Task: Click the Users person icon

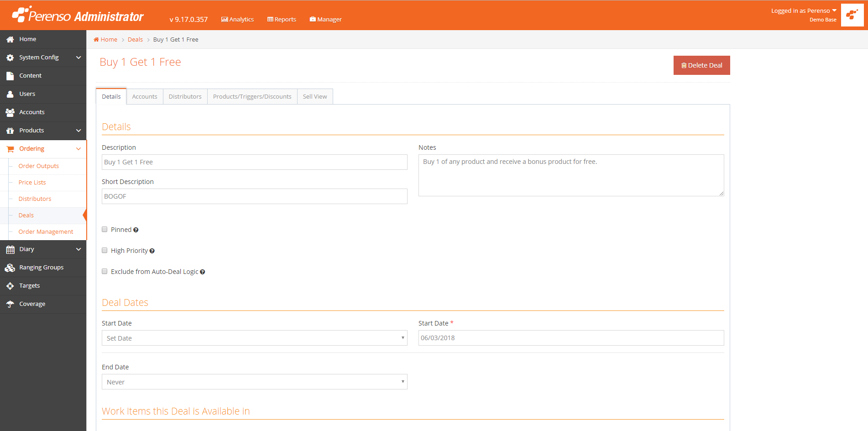Action: 10,95
